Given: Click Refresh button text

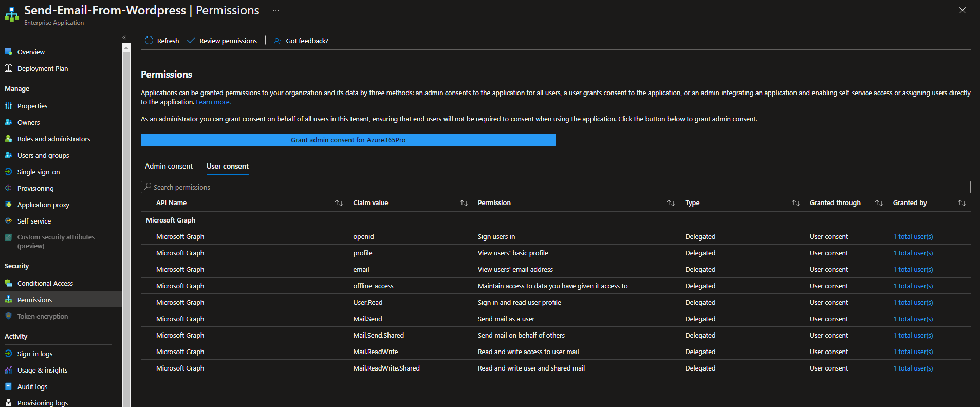Looking at the screenshot, I should (x=168, y=41).
